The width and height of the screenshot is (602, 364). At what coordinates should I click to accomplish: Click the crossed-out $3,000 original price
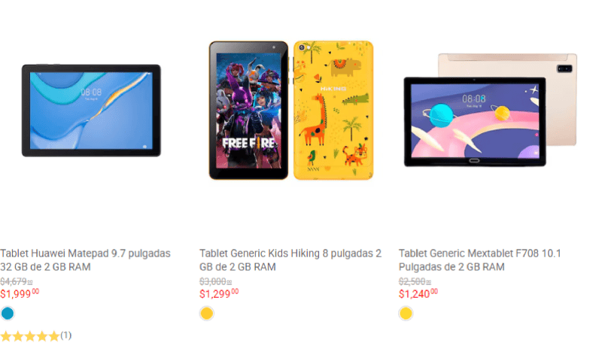click(x=215, y=281)
